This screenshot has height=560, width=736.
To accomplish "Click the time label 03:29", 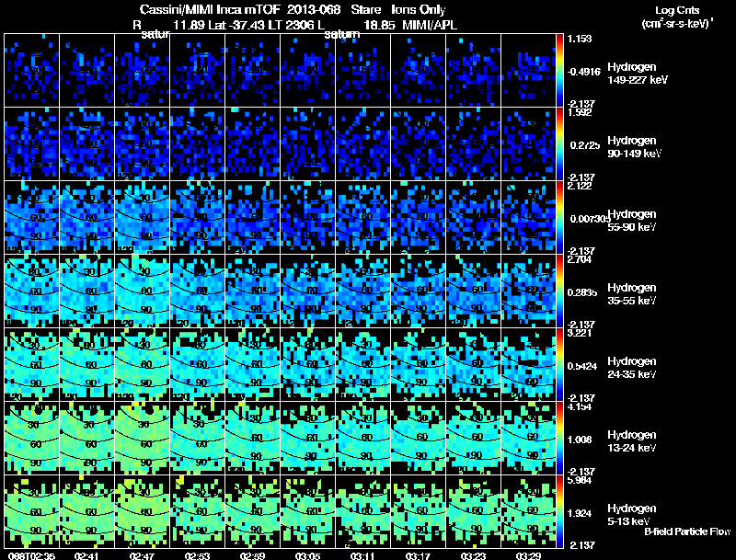I will click(528, 555).
